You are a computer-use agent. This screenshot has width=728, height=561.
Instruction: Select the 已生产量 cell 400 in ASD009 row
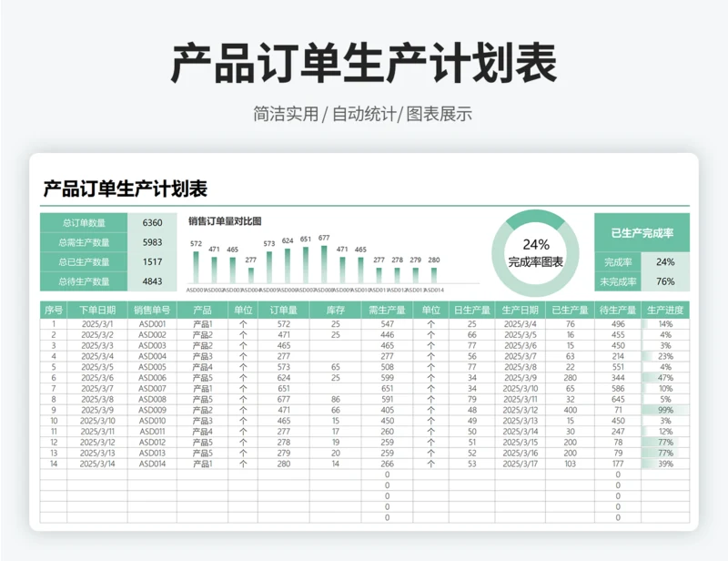[571, 410]
